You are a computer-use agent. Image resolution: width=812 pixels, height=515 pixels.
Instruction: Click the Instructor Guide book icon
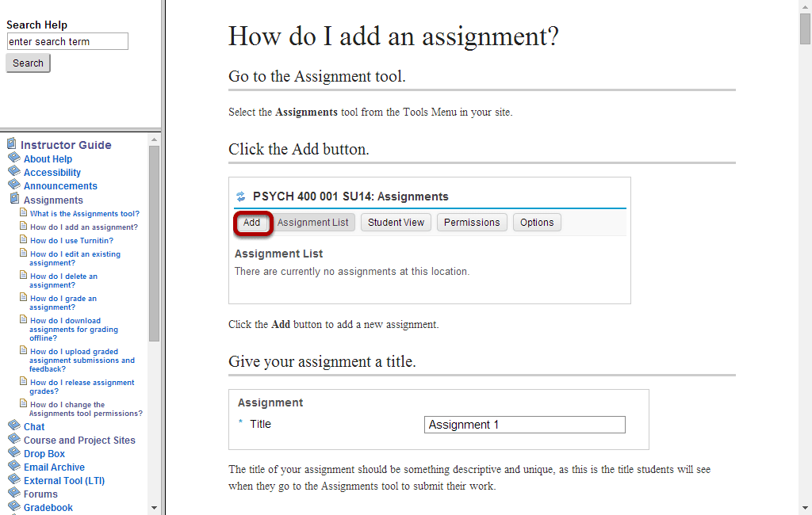click(x=11, y=143)
